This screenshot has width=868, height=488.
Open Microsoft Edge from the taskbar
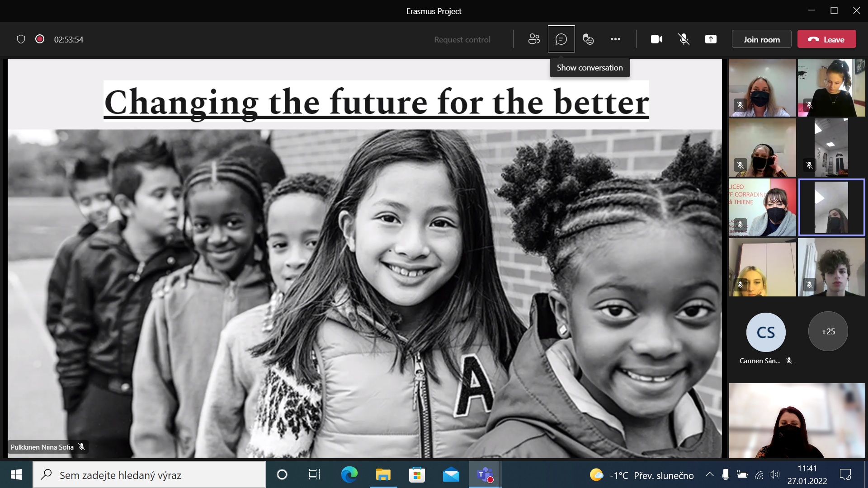coord(349,475)
